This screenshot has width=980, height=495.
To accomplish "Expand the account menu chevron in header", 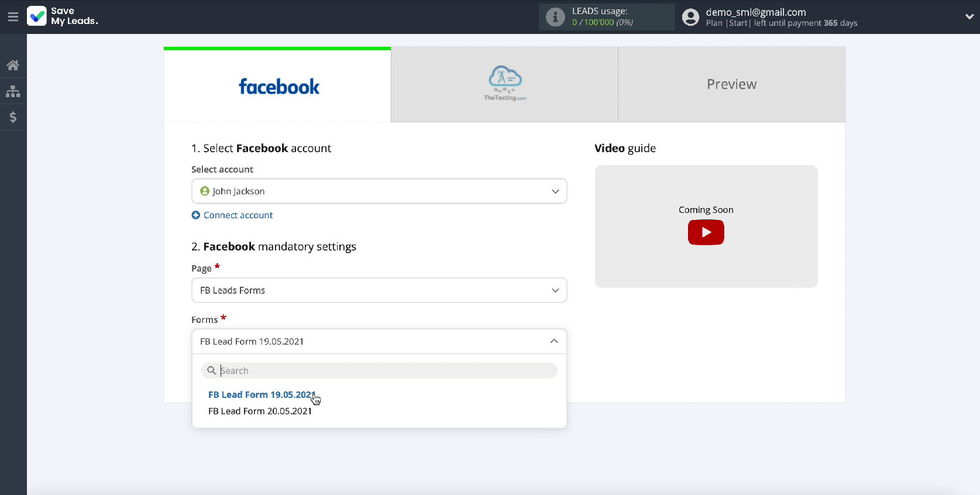I will point(969,17).
